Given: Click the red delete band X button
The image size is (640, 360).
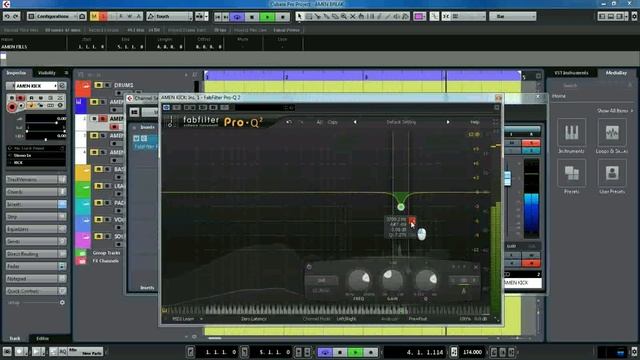Looking at the screenshot, I should 412,220.
